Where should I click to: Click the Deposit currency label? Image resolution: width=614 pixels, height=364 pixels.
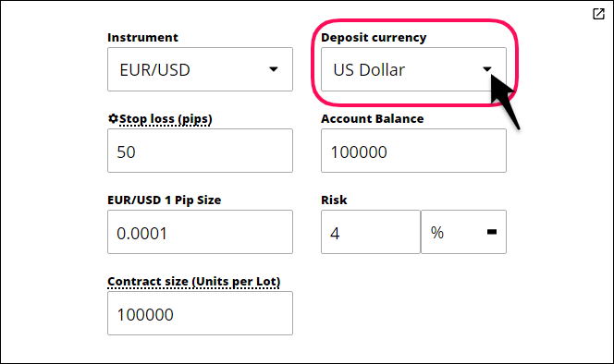(x=374, y=38)
